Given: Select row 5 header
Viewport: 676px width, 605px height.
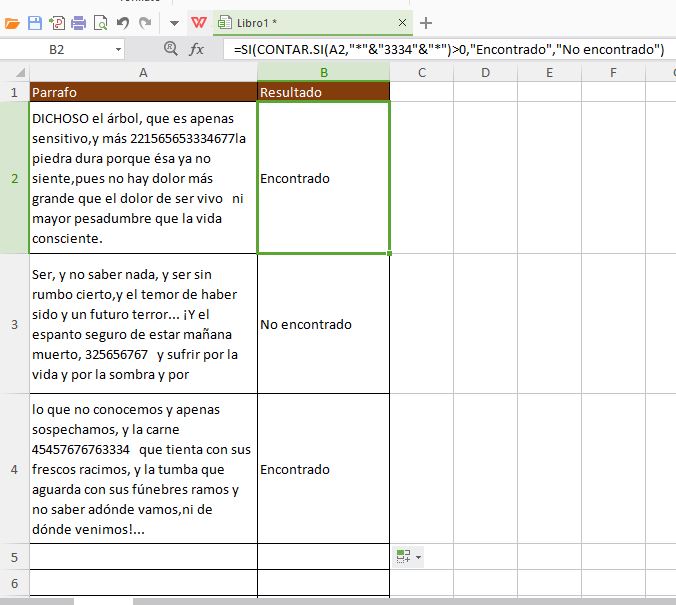Looking at the screenshot, I should [15, 557].
